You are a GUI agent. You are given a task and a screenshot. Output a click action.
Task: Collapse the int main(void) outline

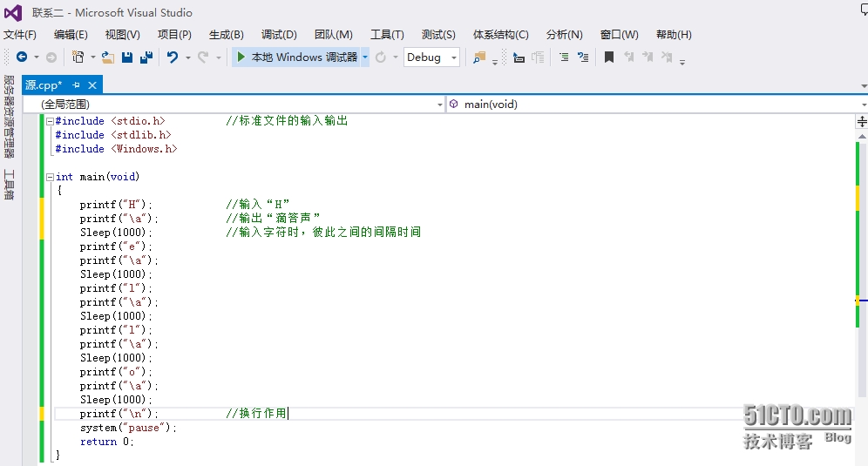50,177
